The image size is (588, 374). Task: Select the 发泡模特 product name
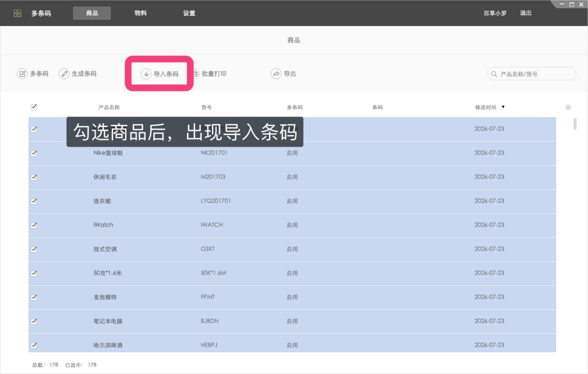(105, 297)
